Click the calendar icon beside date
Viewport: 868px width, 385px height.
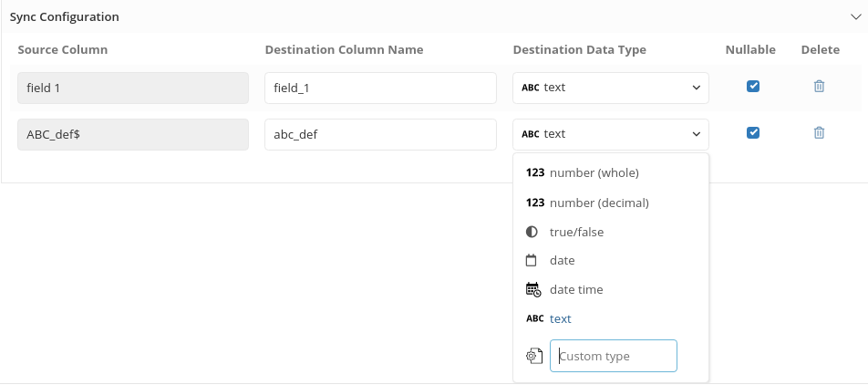coord(532,260)
